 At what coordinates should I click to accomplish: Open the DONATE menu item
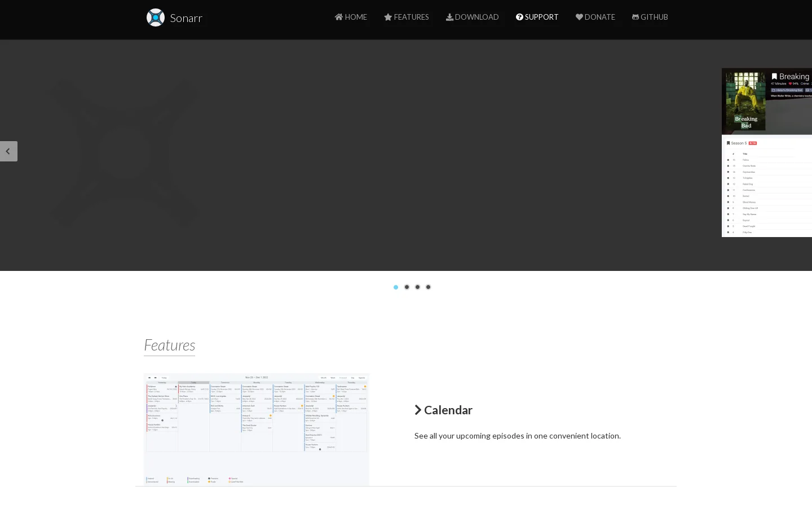pos(595,17)
